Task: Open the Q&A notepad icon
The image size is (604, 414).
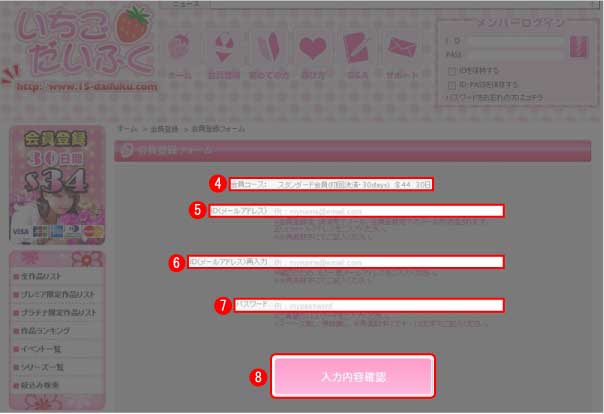Action: coord(356,48)
